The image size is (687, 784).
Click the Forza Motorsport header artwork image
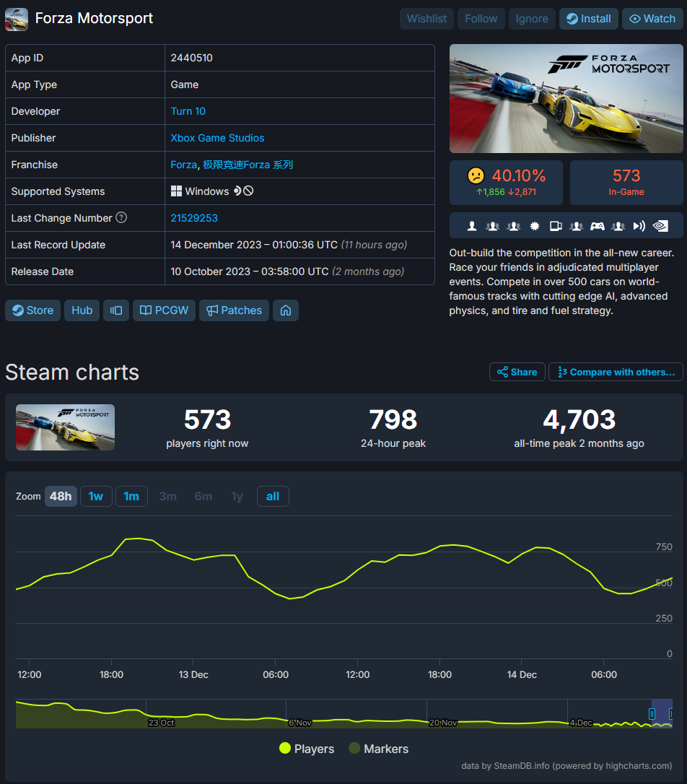click(x=566, y=98)
